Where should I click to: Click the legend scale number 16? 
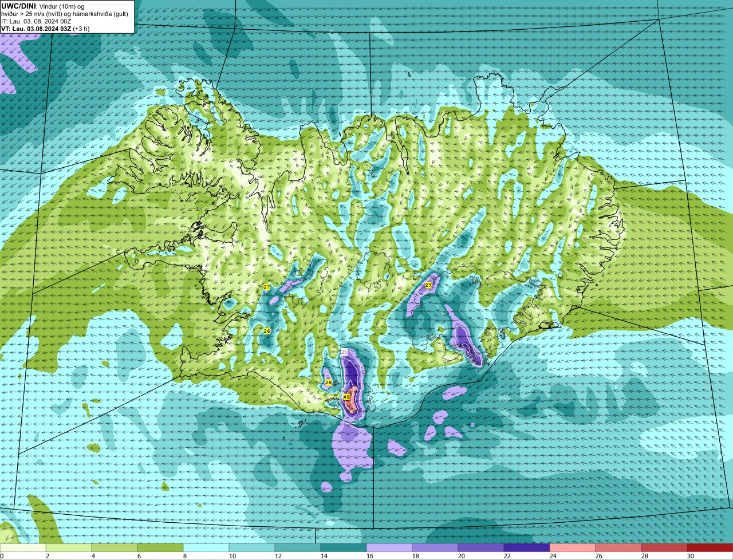coord(369,556)
